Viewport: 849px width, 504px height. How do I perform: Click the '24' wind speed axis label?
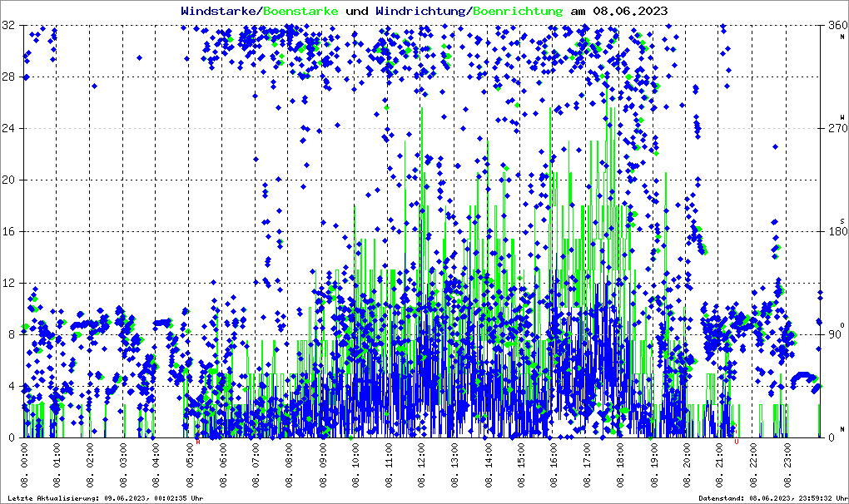click(x=8, y=128)
